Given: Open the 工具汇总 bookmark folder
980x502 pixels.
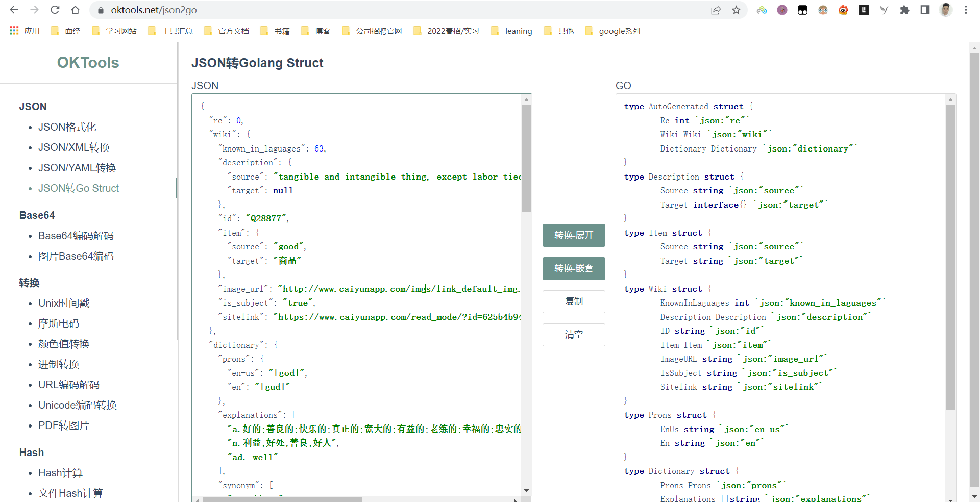Looking at the screenshot, I should tap(170, 31).
